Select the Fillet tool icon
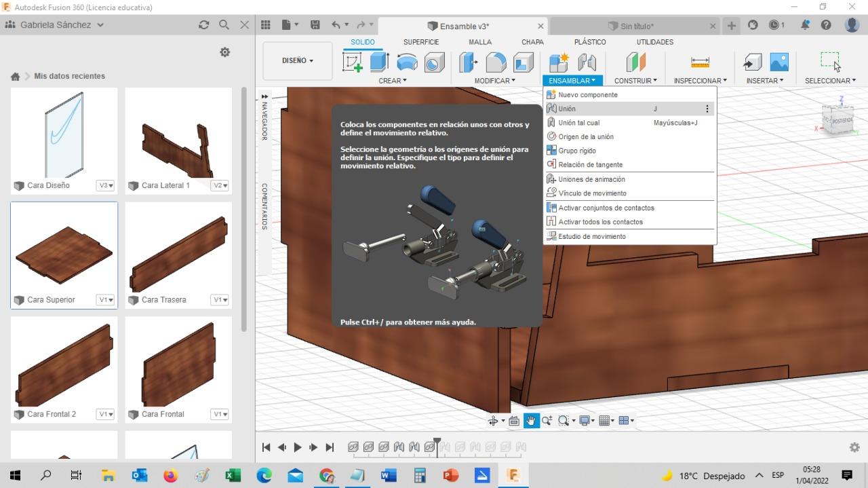Viewport: 868px width, 488px height. pos(496,62)
